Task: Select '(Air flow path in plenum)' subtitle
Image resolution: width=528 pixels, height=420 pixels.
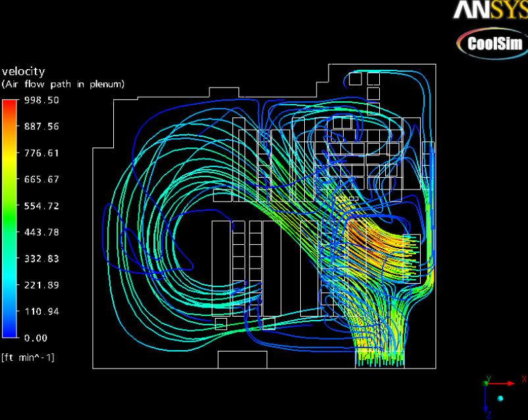Action: [x=63, y=84]
